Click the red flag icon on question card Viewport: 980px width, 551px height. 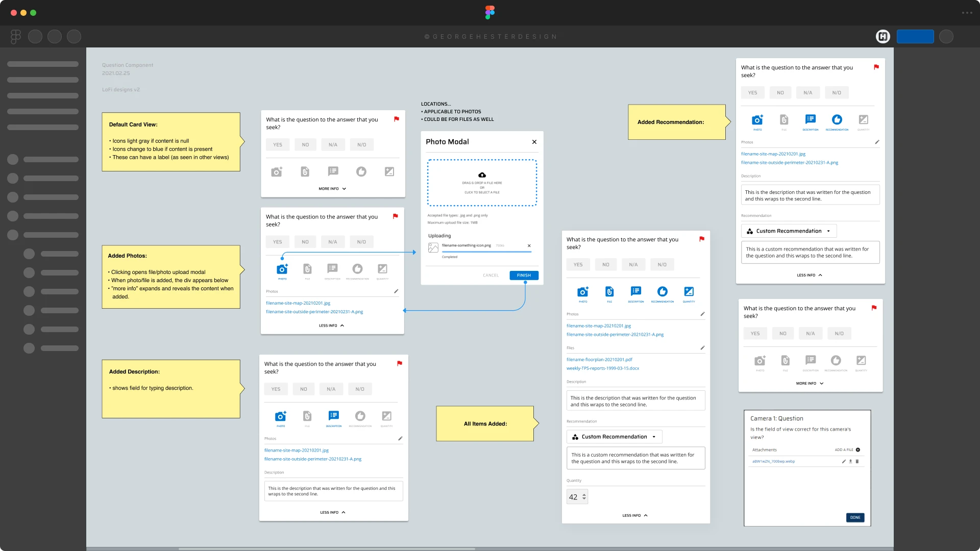tap(398, 119)
